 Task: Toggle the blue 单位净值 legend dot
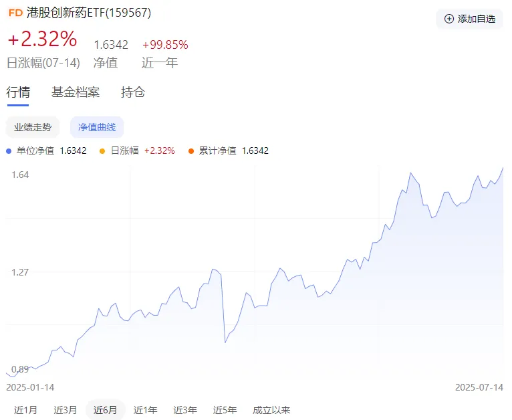pos(9,150)
